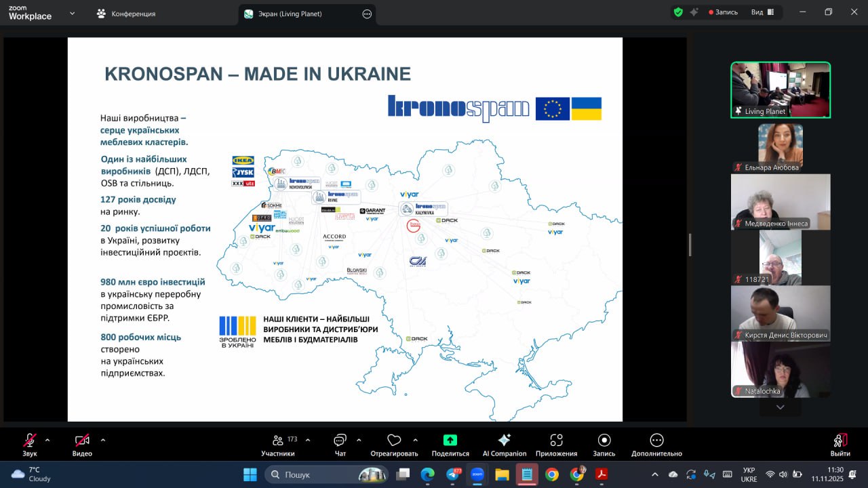868x488 pixels.
Task: Expand reactions arrow beside Отреагировать
Action: [416, 440]
